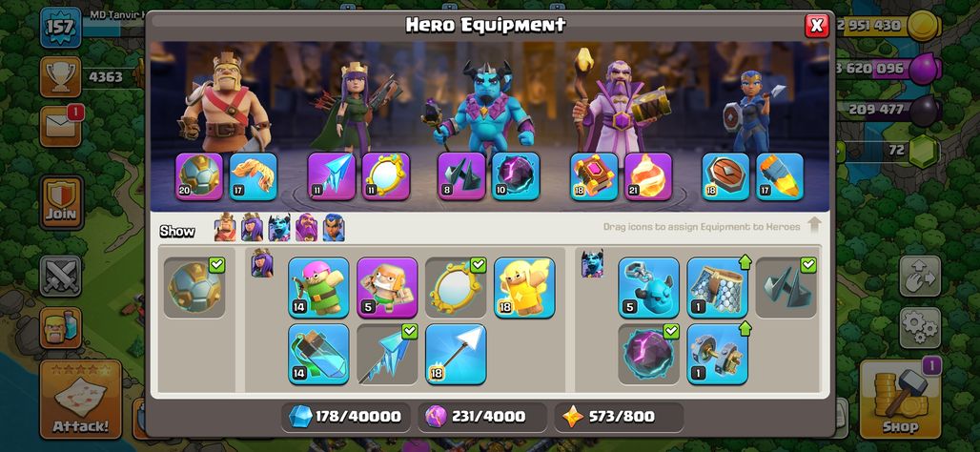The image size is (980, 452).
Task: Select the Archer Puppet level 14 equipment
Action: pos(318,287)
